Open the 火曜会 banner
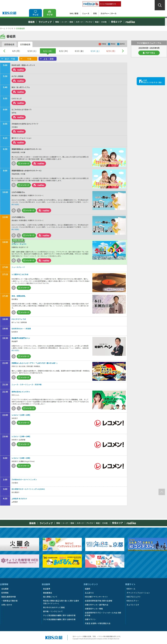 (20, 544)
